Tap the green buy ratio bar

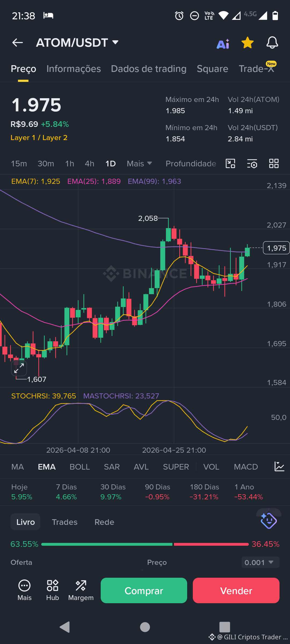(x=107, y=544)
